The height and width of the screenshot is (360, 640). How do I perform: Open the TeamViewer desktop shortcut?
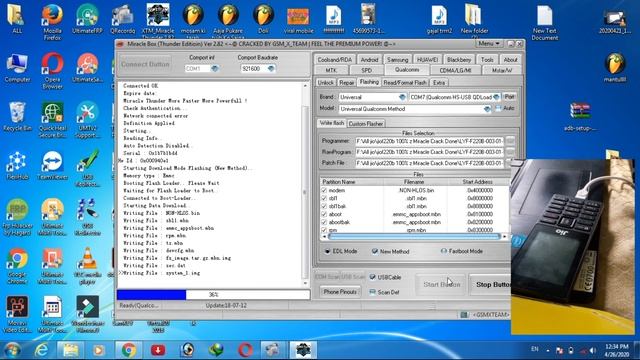click(x=52, y=165)
